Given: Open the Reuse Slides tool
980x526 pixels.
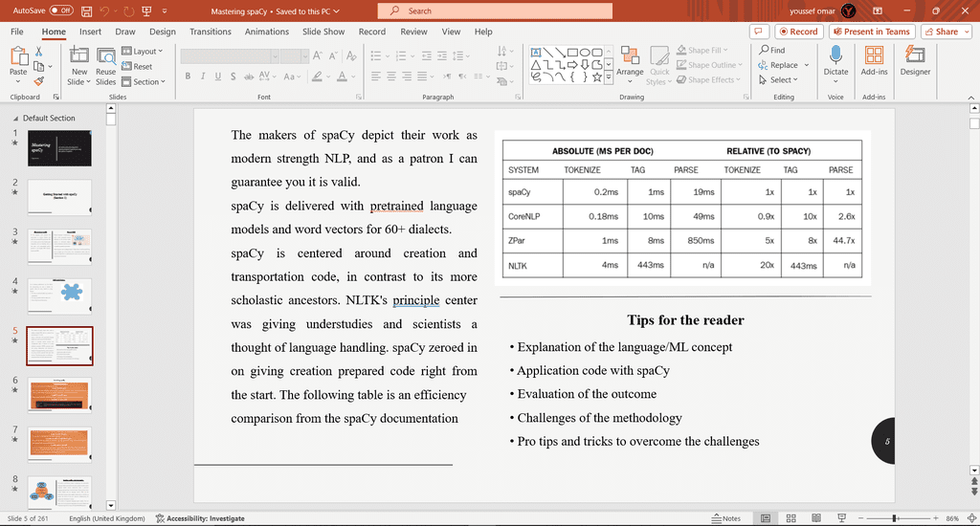Looking at the screenshot, I should coord(105,66).
